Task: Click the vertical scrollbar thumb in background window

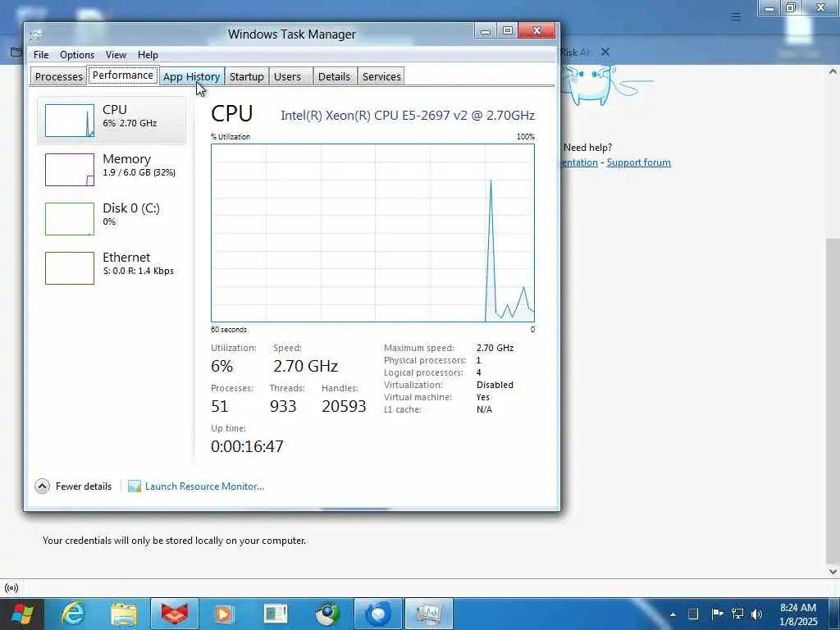Action: click(833, 399)
